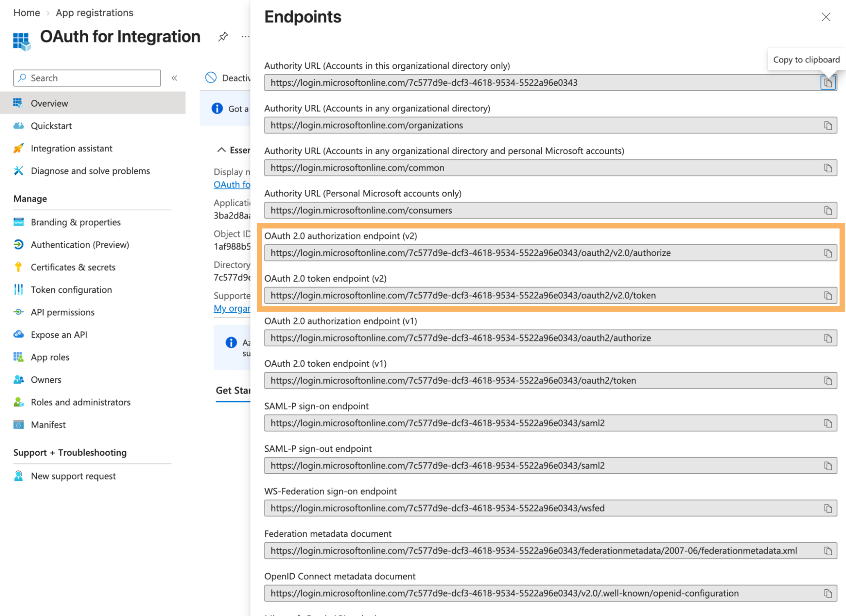Viewport: 846px width, 616px height.
Task: Open Integration assistant
Action: [x=71, y=148]
